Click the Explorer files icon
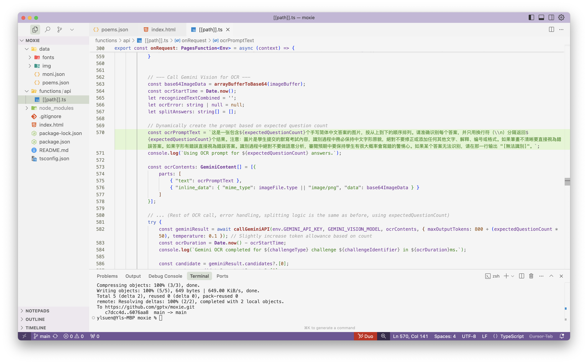Viewport: 588px width, 364px height. pyautogui.click(x=35, y=29)
